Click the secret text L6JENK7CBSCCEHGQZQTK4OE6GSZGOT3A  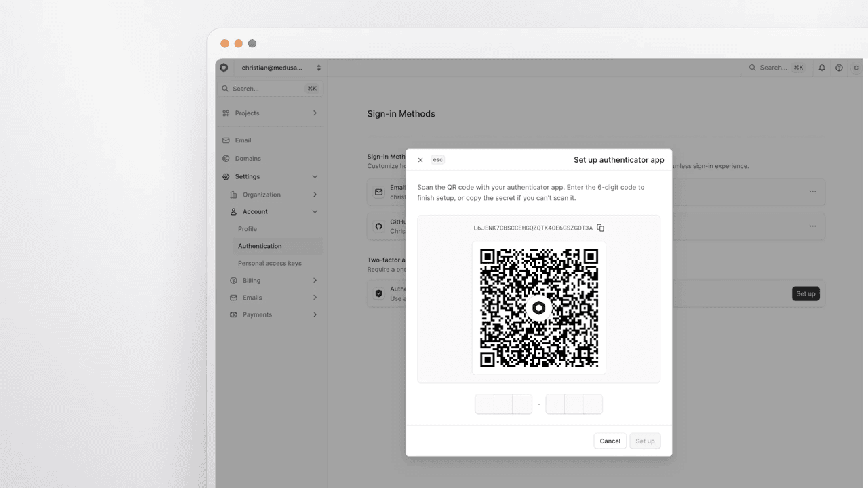[x=533, y=228]
